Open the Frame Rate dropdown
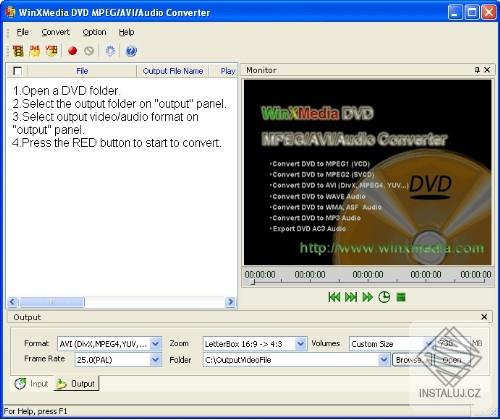This screenshot has height=420, width=500. [155, 360]
